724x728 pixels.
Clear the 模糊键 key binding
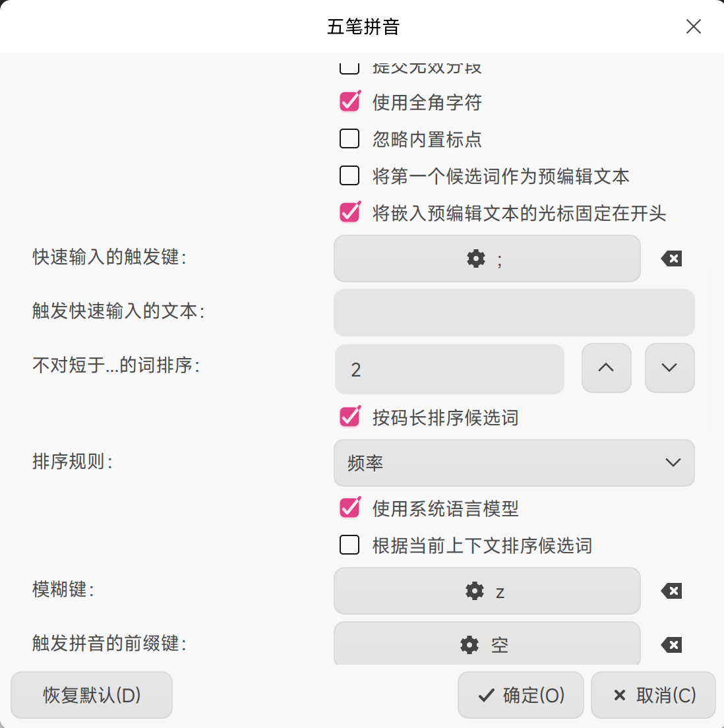[x=671, y=591]
